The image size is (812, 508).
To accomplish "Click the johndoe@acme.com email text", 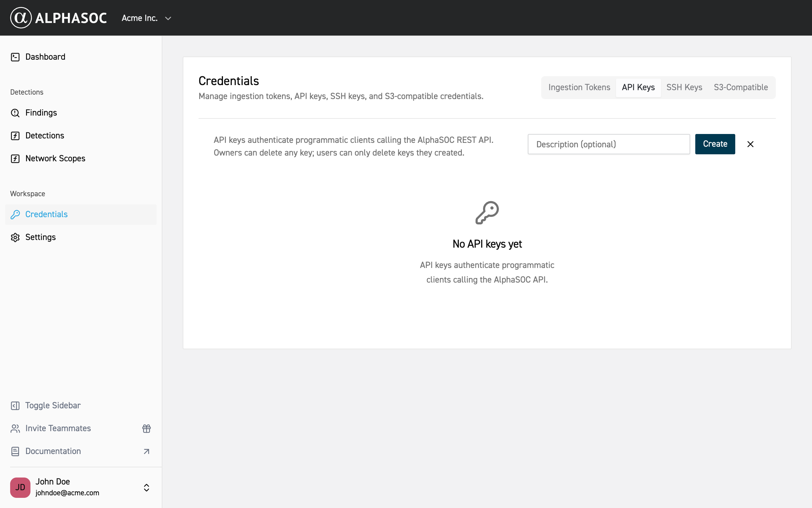I will (68, 493).
